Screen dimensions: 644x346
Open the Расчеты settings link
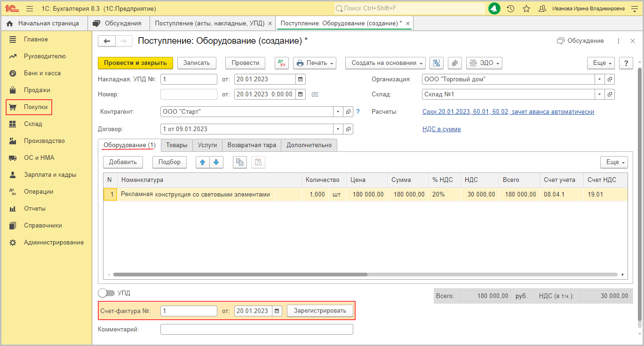(x=508, y=112)
